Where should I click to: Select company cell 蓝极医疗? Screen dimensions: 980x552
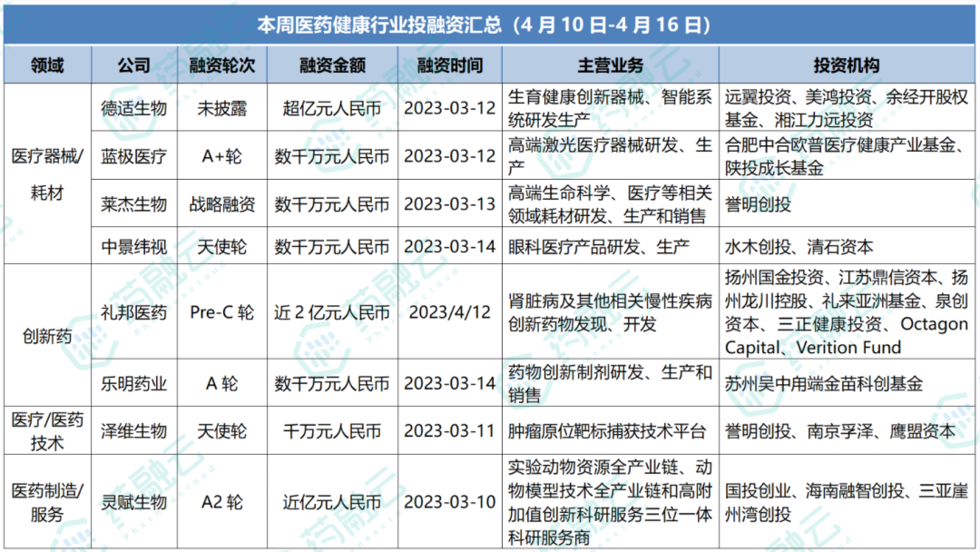point(134,155)
